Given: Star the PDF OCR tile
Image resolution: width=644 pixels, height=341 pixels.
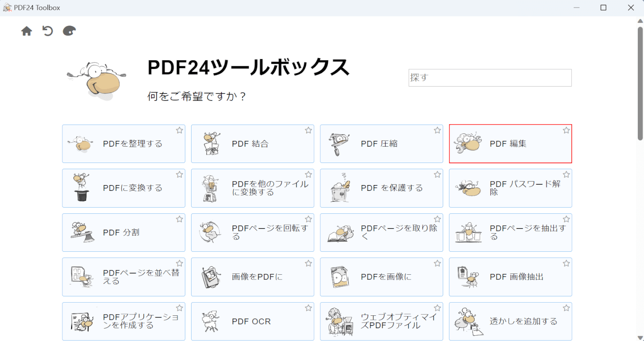Looking at the screenshot, I should coord(308,308).
